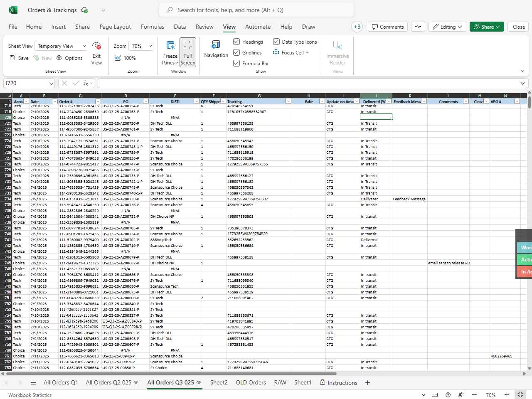Click the status bar keyboard icon
The image size is (532, 399).
(435, 395)
